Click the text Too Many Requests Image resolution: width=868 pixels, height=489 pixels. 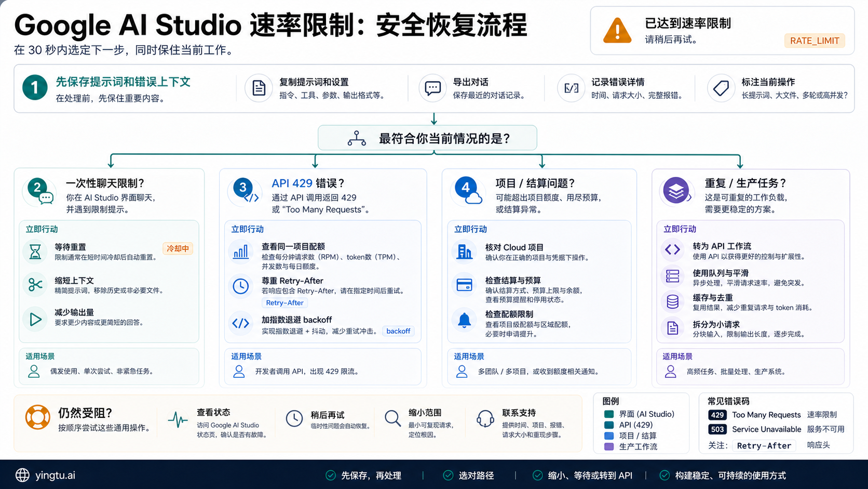tap(766, 415)
